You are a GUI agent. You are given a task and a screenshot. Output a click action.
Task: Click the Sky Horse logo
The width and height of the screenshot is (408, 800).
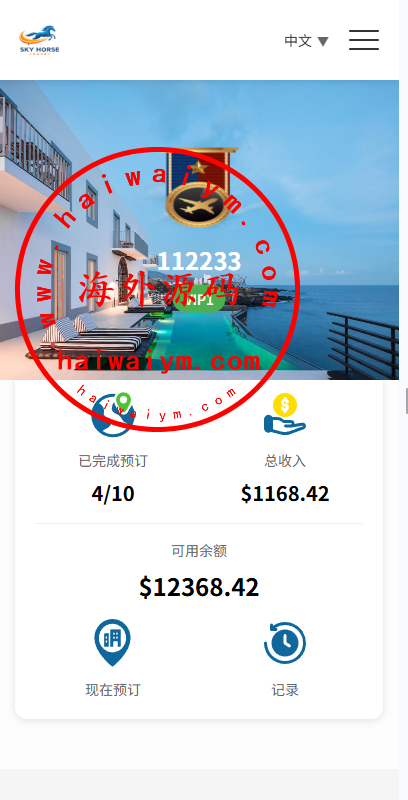coord(39,40)
